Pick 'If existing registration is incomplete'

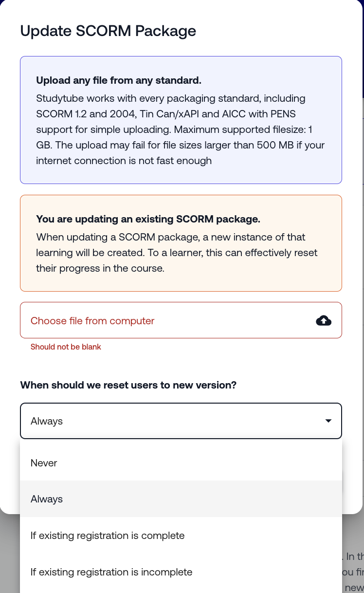tap(111, 572)
